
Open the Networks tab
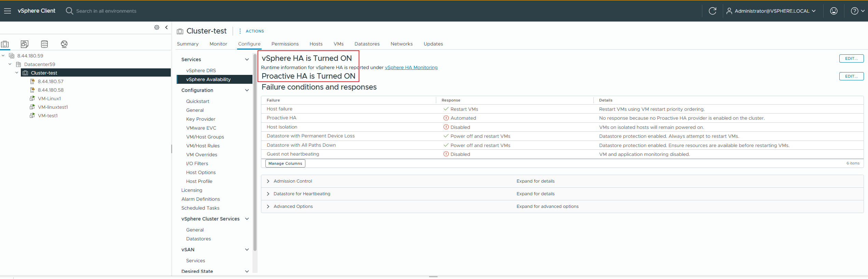[x=401, y=44]
